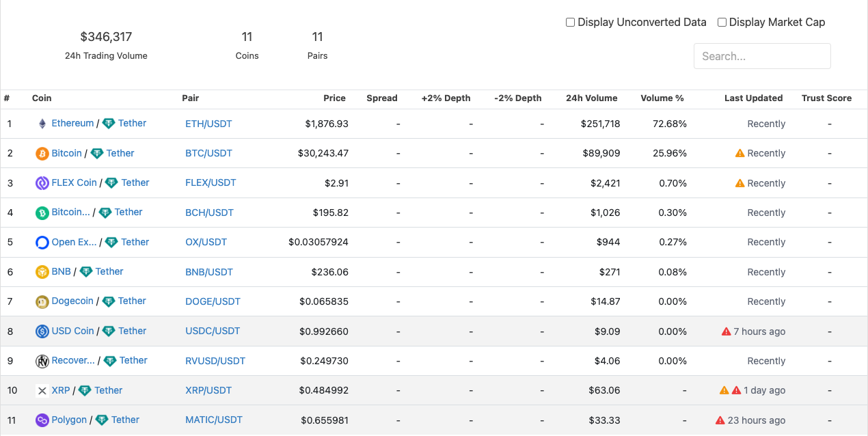Screen dimensions: 868x436
Task: Click the BNB coin icon
Action: (42, 272)
